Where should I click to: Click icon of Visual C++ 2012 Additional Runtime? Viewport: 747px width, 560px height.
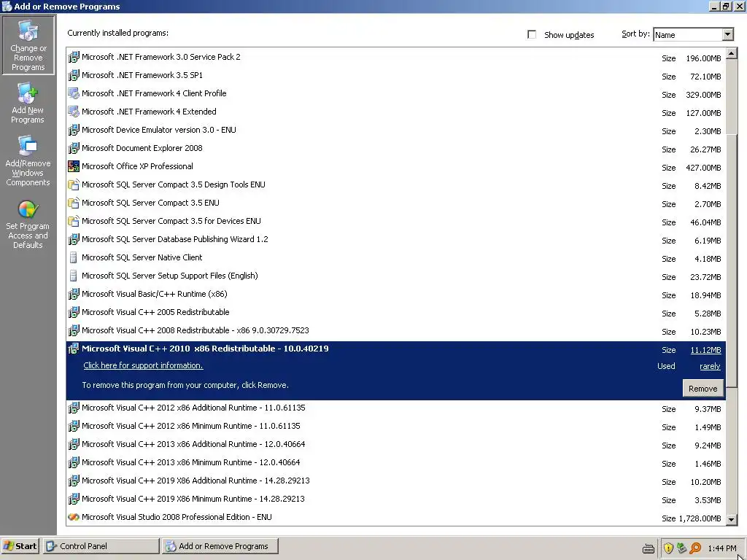[74, 408]
